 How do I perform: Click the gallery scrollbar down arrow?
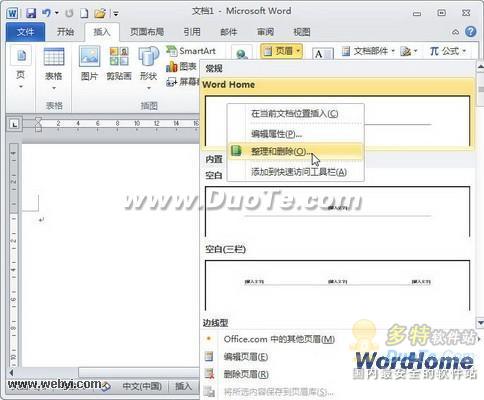[x=480, y=322]
